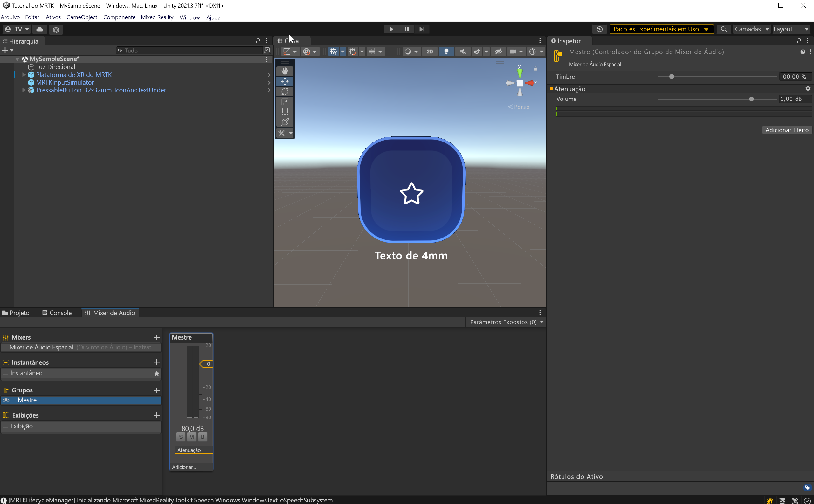Open Unity version control history
The height and width of the screenshot is (504, 814).
point(599,29)
